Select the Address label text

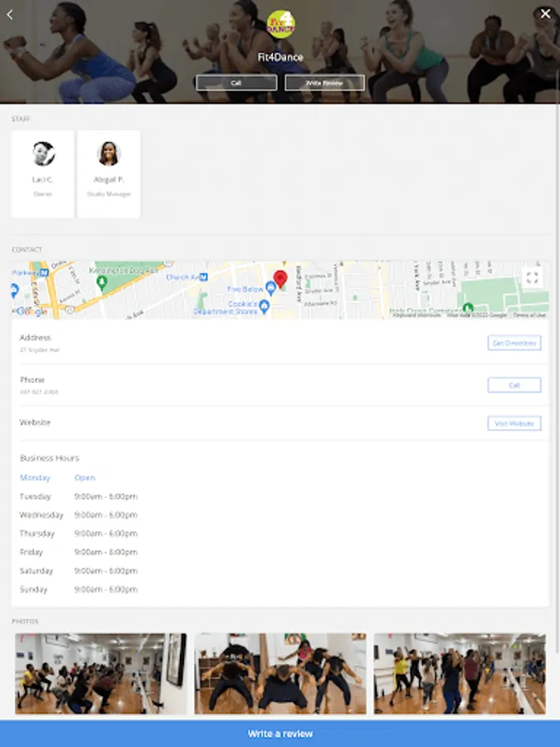pos(35,338)
